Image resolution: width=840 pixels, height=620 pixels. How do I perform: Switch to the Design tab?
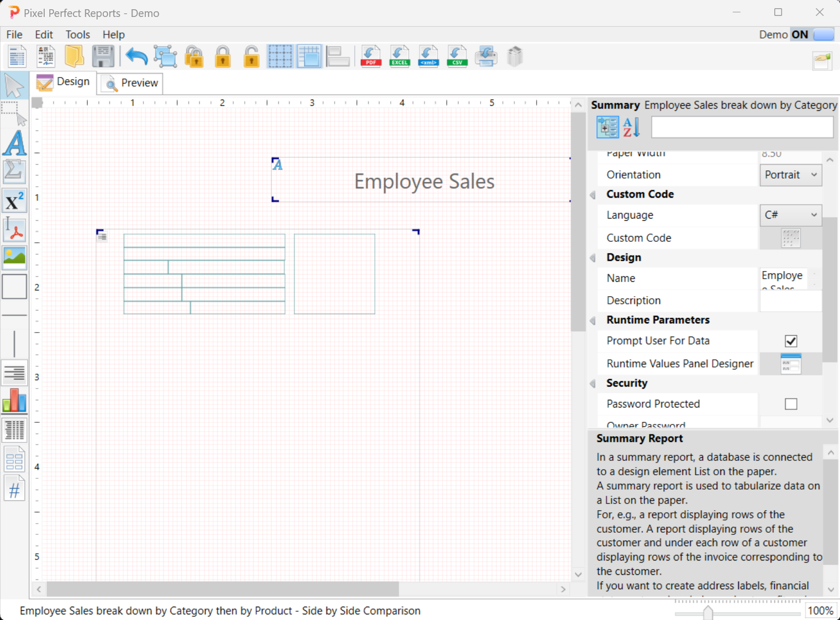pos(63,82)
